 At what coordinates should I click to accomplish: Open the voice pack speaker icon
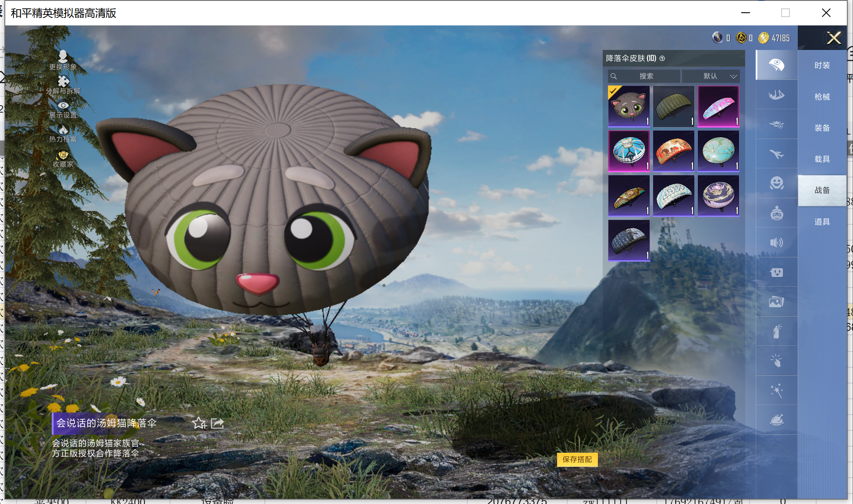pyautogui.click(x=776, y=242)
